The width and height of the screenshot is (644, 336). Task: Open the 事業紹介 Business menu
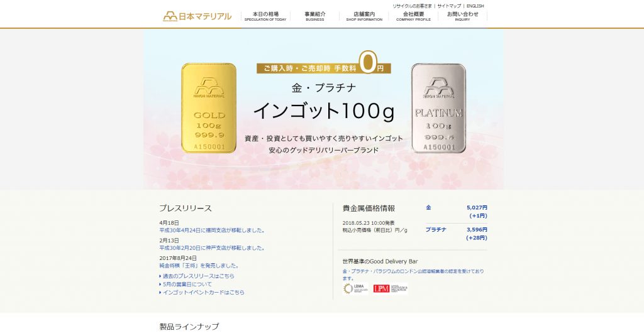point(315,16)
